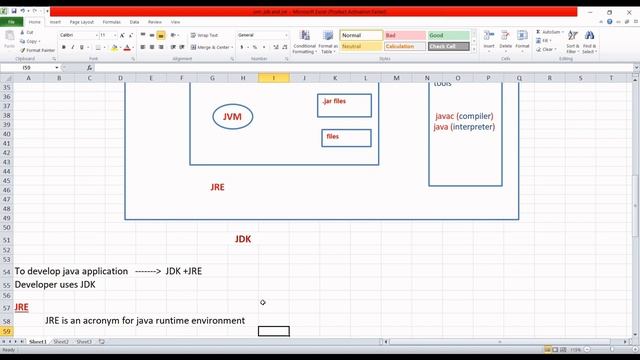Click the Increase Indent icon
This screenshot has height=360, width=640.
pos(182,47)
